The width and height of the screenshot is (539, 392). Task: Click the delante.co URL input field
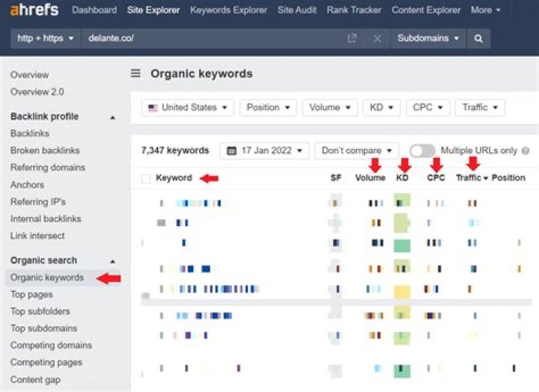[x=210, y=38]
